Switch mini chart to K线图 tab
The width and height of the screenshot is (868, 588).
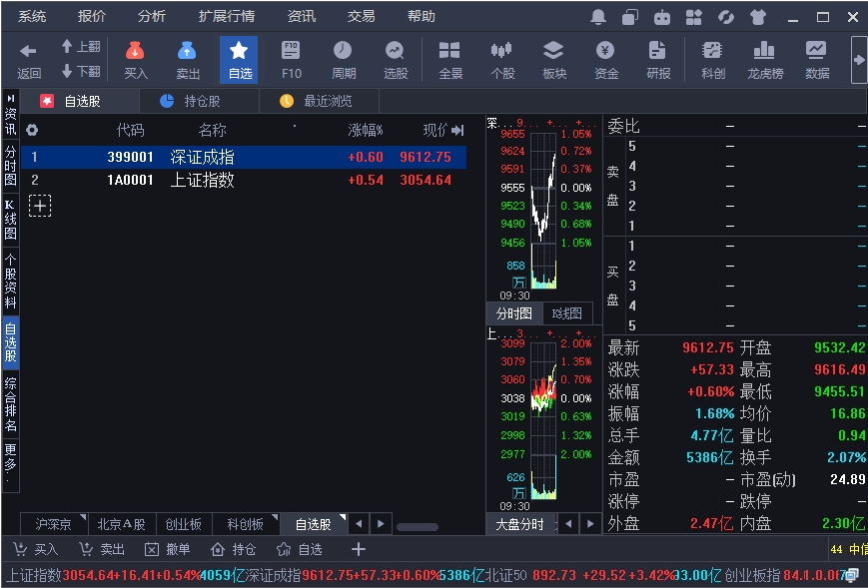(x=567, y=313)
